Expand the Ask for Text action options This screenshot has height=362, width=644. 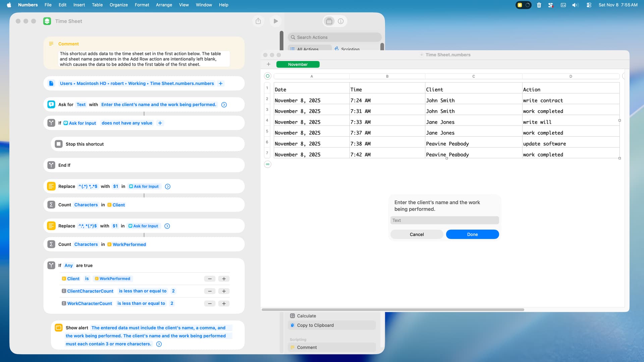[224, 105]
